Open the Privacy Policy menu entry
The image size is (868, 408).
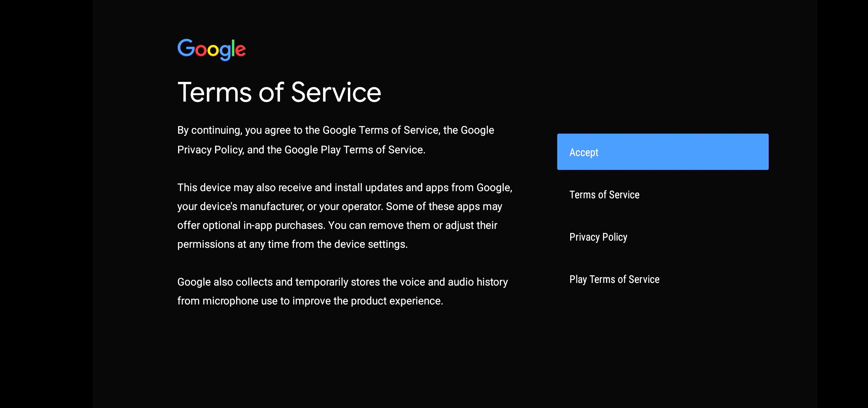pos(598,237)
